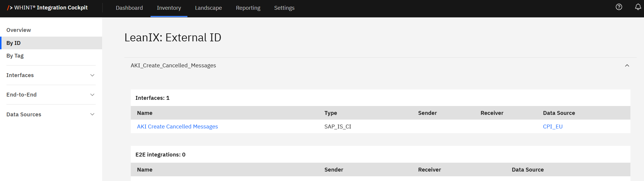Click the Name column header in Interfaces table
The height and width of the screenshot is (181, 644).
(x=145, y=113)
